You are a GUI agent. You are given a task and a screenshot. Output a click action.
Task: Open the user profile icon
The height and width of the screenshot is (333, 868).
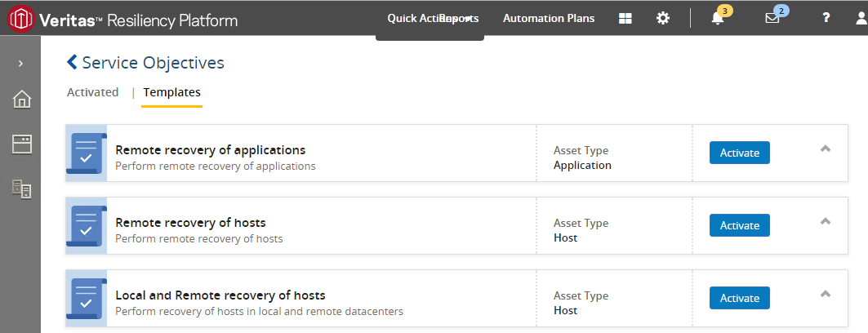click(x=861, y=18)
